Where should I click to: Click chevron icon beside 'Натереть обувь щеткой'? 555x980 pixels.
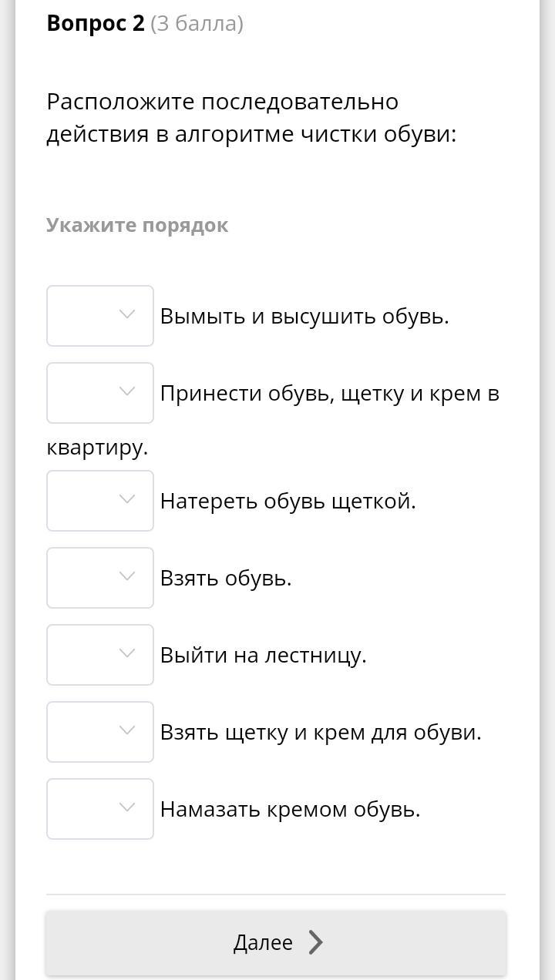coord(127,499)
